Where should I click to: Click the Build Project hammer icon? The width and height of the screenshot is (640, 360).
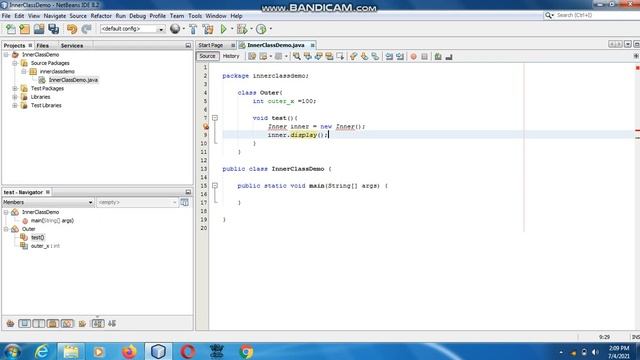coord(193,29)
